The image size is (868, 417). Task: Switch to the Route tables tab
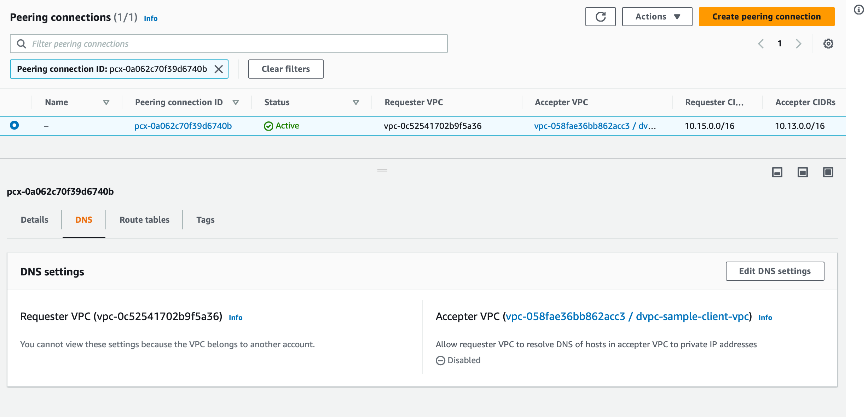click(x=144, y=219)
